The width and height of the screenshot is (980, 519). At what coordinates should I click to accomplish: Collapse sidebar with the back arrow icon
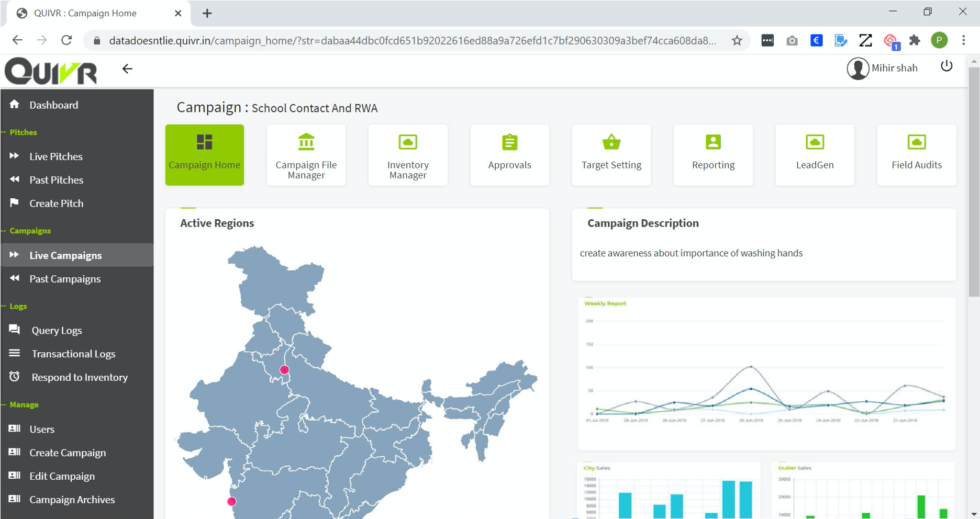(127, 69)
